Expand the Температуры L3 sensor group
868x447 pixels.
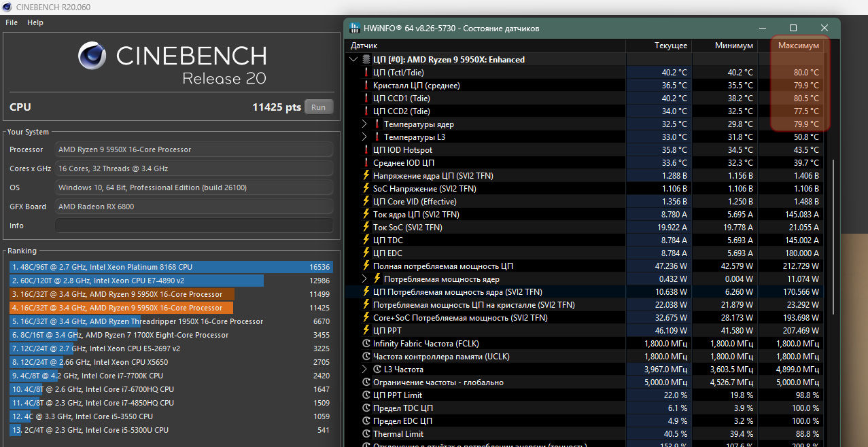[364, 137]
